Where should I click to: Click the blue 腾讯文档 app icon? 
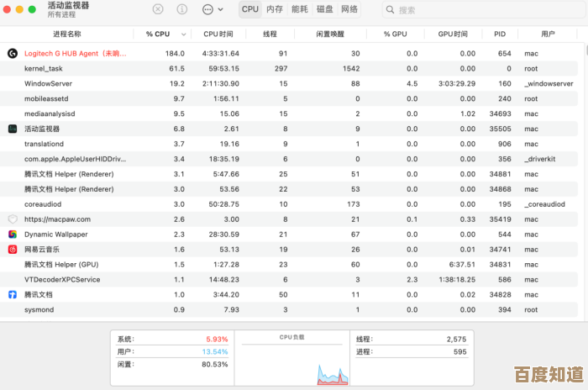(13, 295)
